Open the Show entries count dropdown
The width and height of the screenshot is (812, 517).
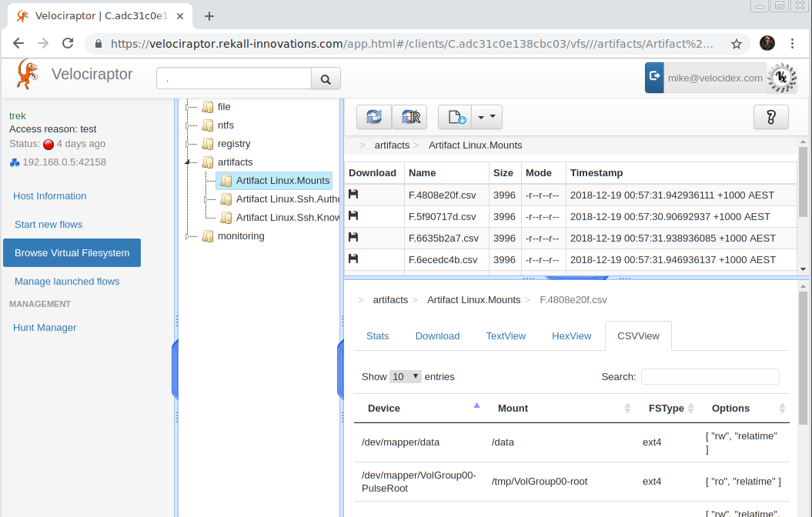coord(406,376)
